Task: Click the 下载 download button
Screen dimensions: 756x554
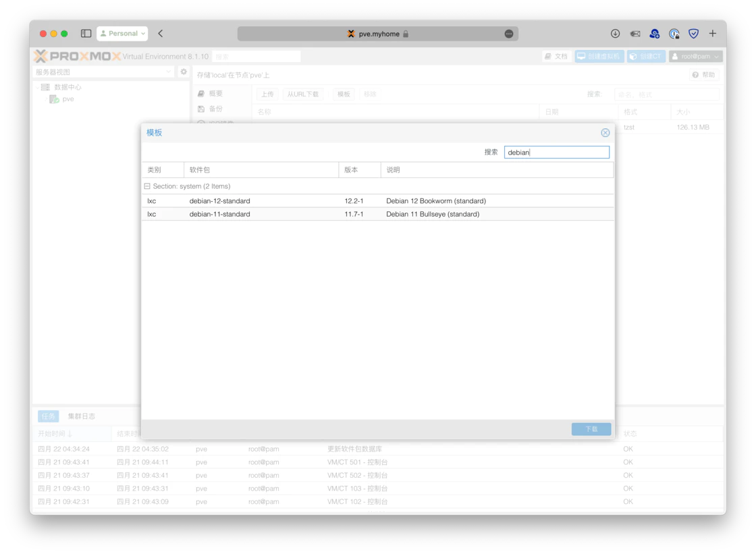Action: (591, 429)
